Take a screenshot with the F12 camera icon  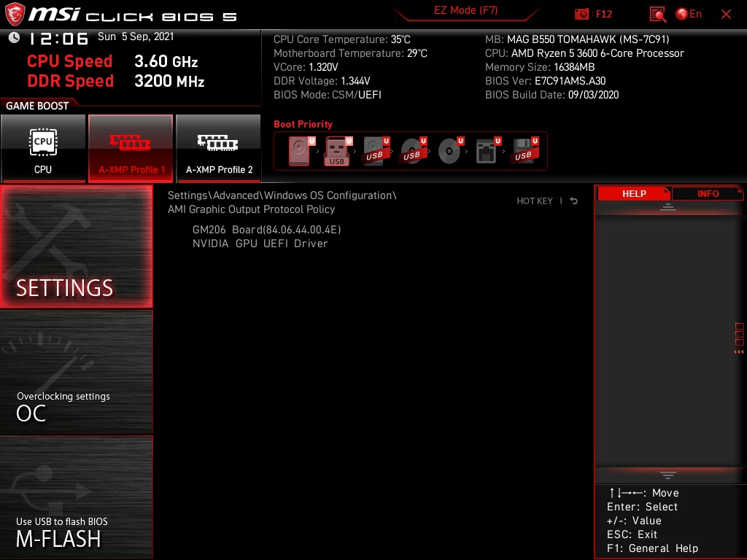point(581,15)
